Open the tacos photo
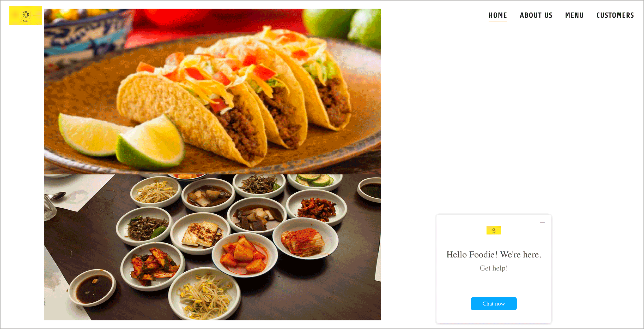This screenshot has width=644, height=329. pyautogui.click(x=212, y=91)
